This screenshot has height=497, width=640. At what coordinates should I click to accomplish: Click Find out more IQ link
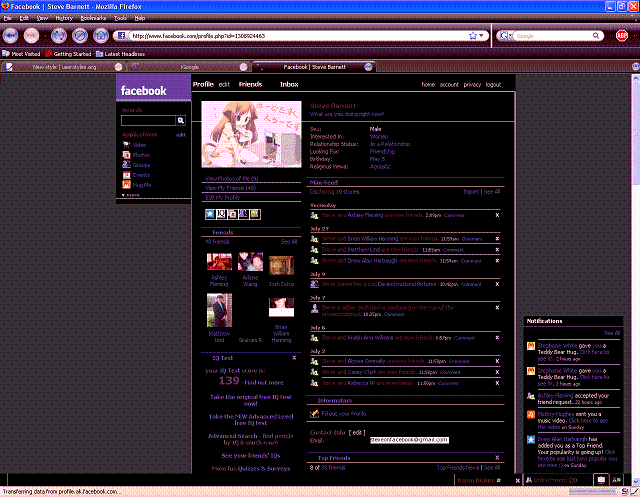pos(264,383)
